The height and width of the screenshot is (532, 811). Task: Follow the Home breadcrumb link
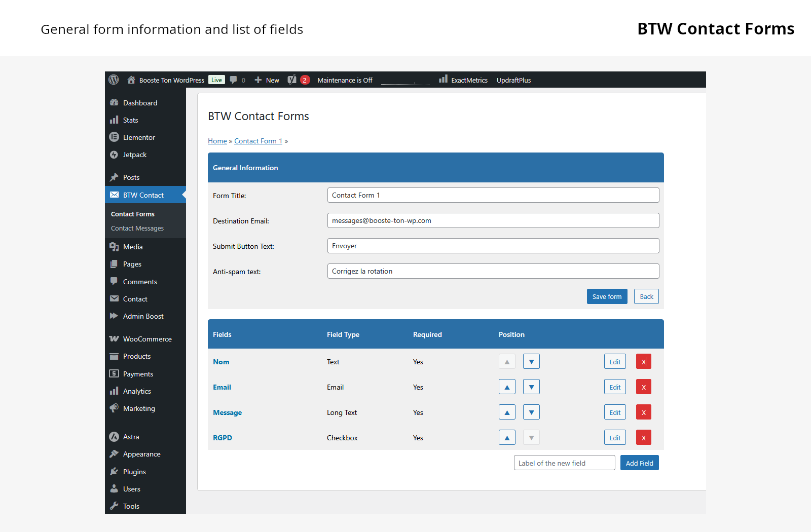pyautogui.click(x=217, y=141)
